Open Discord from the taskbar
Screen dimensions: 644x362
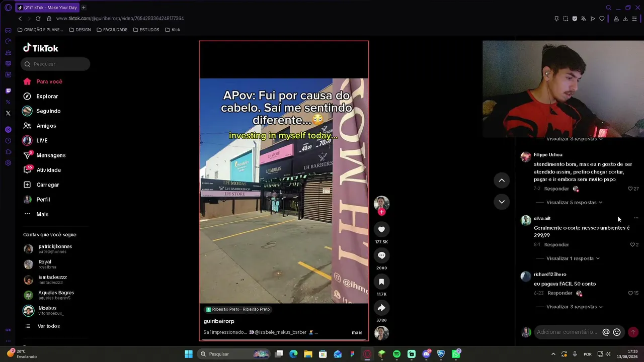427,354
